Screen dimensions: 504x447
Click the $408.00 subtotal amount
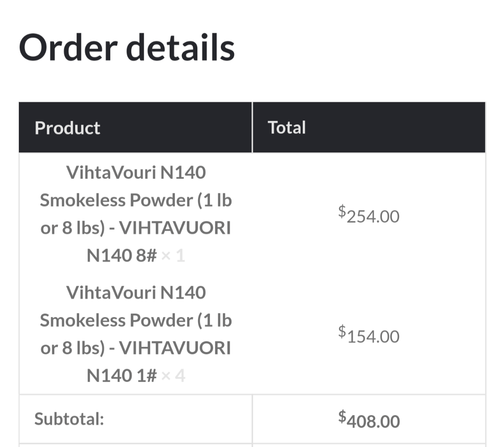coord(369,419)
